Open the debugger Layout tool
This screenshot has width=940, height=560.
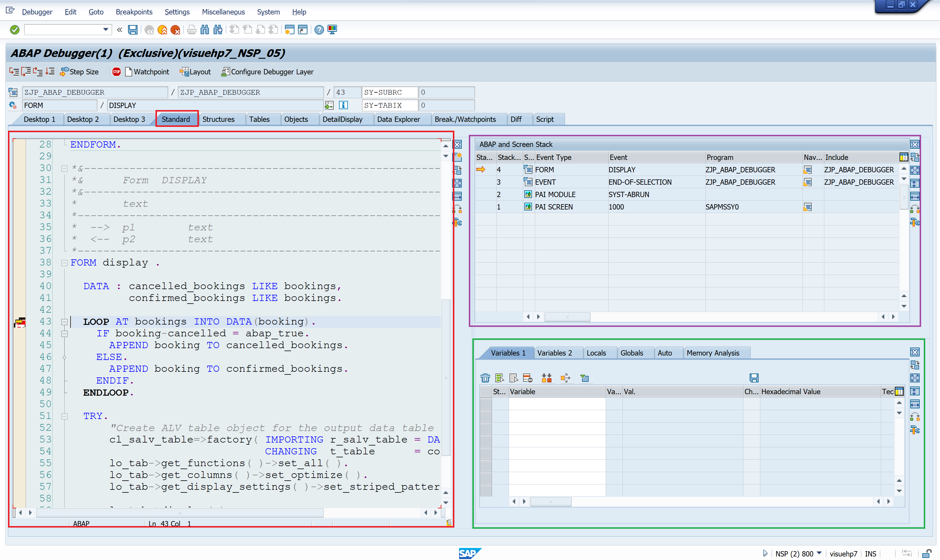195,72
